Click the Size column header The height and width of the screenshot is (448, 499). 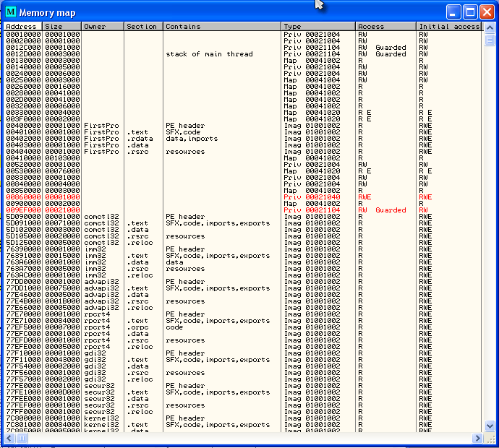pyautogui.click(x=62, y=27)
